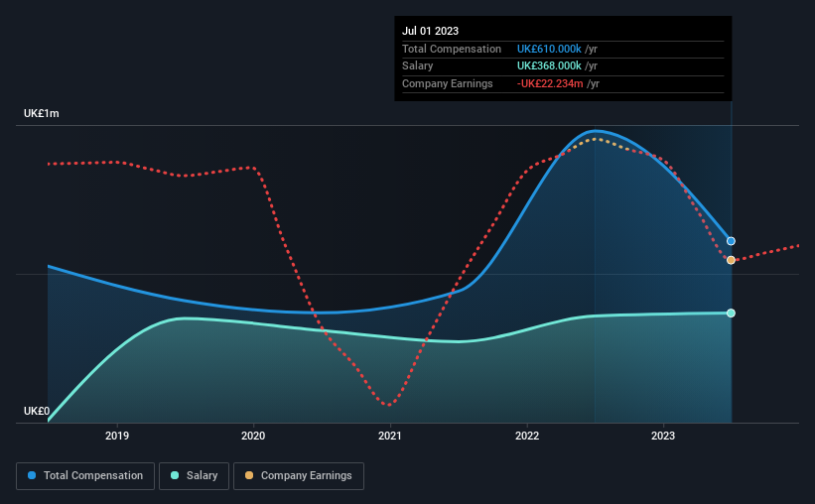Click the -UK£22.234m company earnings value
The height and width of the screenshot is (504, 815).
pos(550,83)
